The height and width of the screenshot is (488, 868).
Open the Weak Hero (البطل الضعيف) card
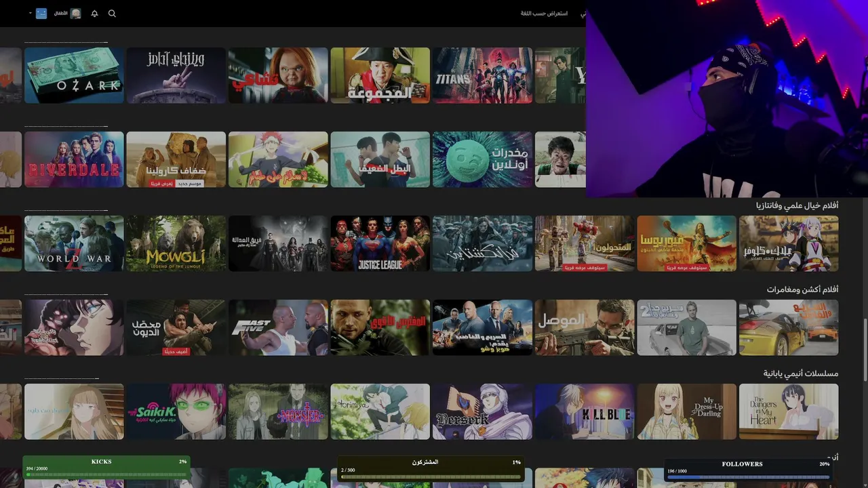tap(380, 159)
